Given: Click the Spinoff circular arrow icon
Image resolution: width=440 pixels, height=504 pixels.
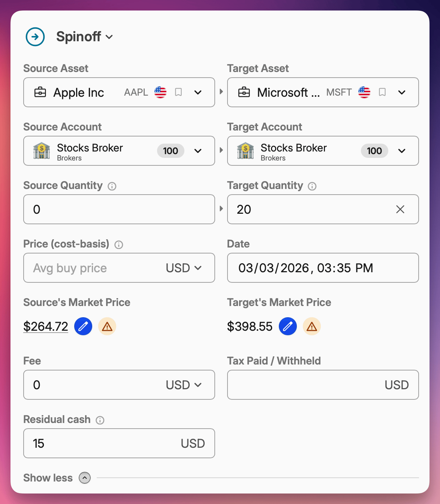Looking at the screenshot, I should [35, 37].
